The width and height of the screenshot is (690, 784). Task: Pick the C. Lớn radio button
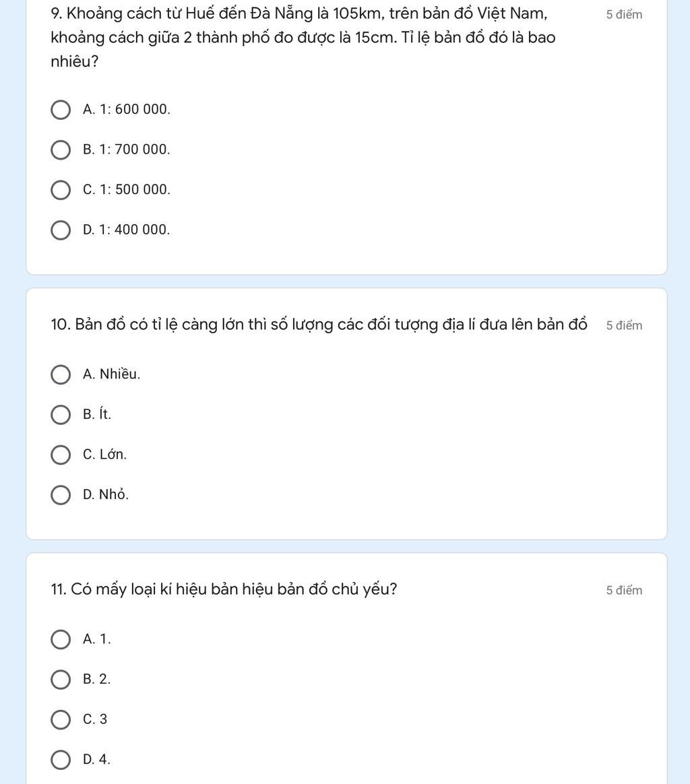(x=61, y=455)
